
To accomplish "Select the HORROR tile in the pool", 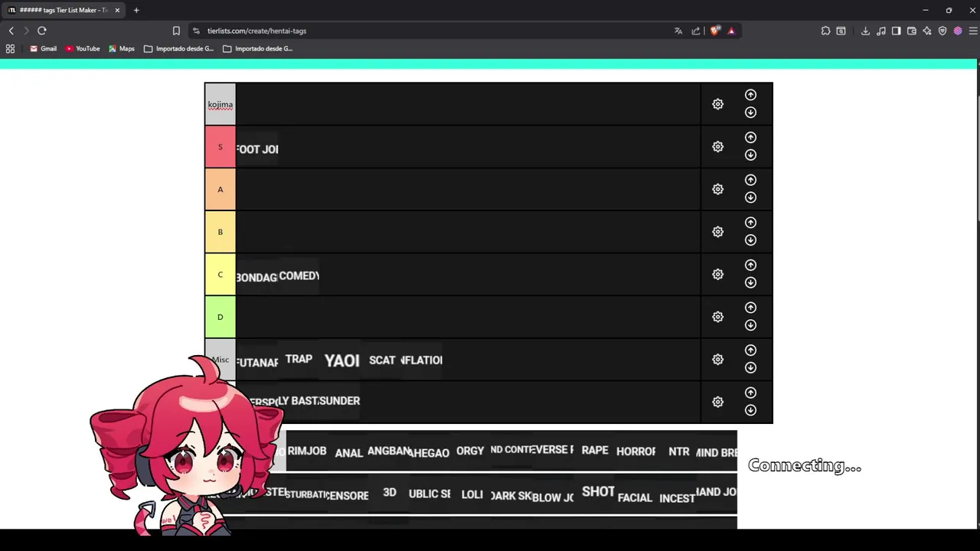I will coord(635,452).
